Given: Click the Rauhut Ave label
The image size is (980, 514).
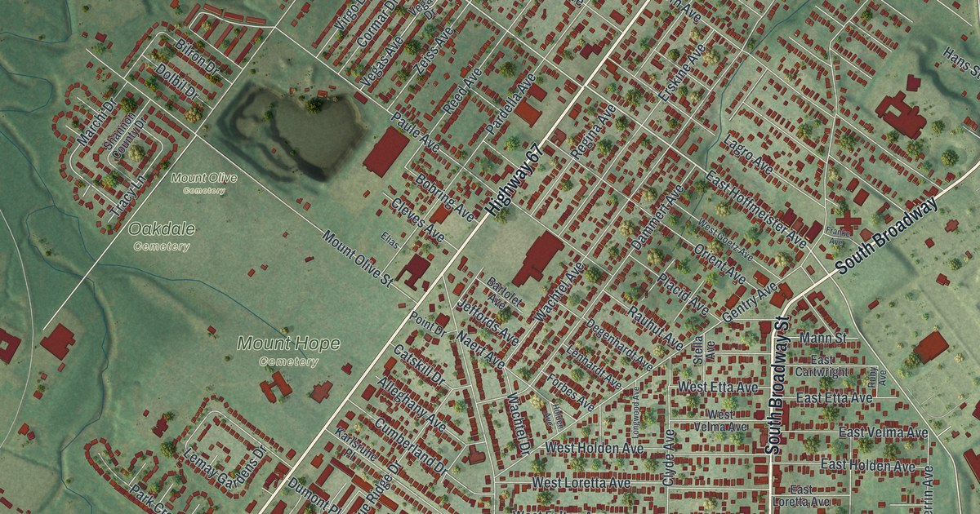Looking at the screenshot, I should click(653, 326).
